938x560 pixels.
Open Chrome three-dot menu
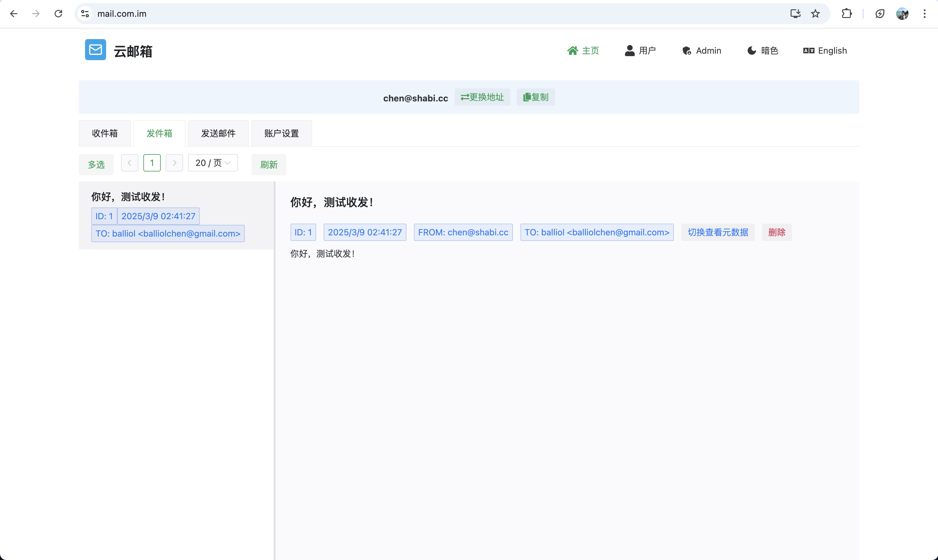pos(924,14)
